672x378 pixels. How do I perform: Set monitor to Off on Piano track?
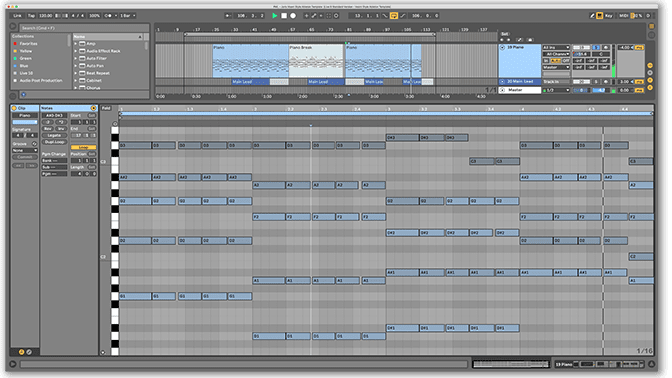pos(566,61)
